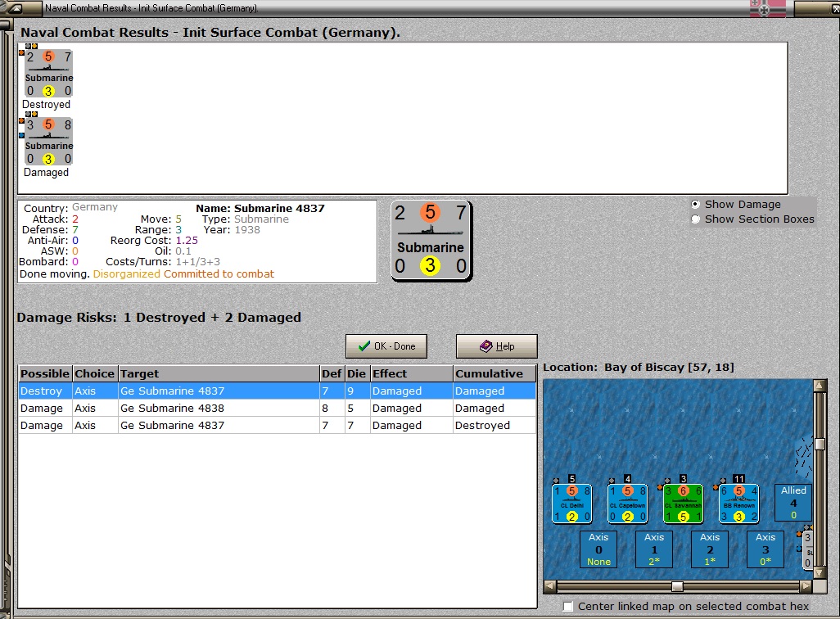Click the Damage Risks summary text
The height and width of the screenshot is (619, 840).
click(159, 317)
